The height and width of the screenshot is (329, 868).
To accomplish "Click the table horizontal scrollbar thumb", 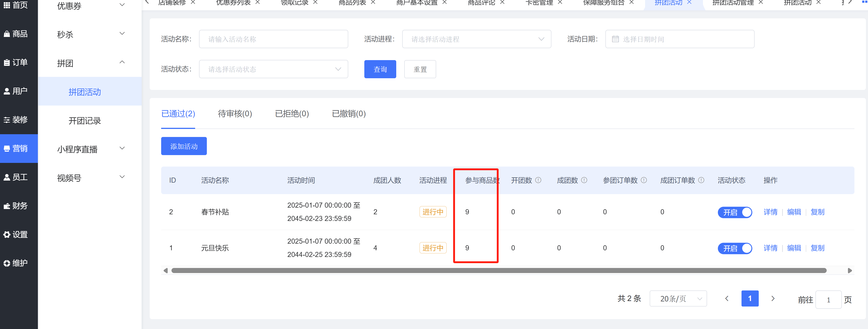I will coord(499,270).
